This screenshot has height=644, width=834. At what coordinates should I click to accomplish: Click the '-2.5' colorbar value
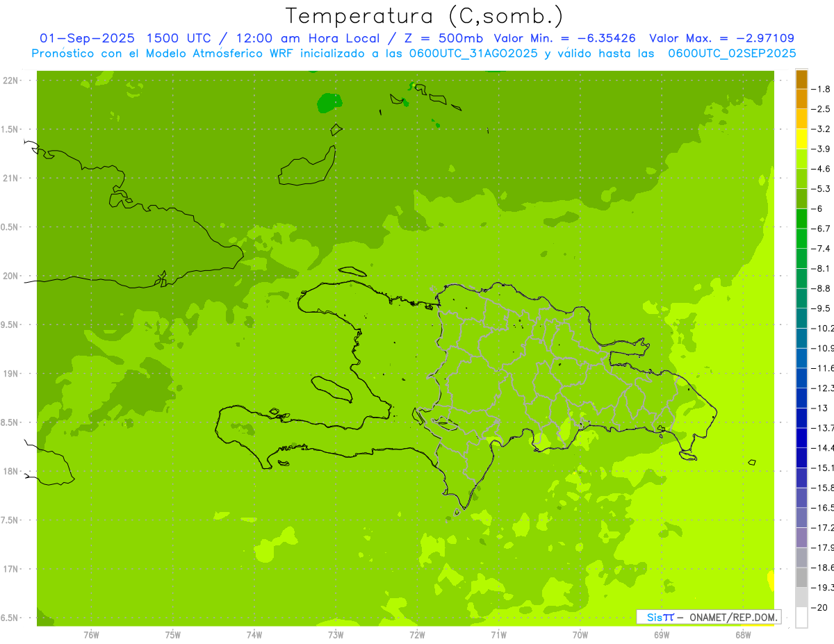click(821, 109)
